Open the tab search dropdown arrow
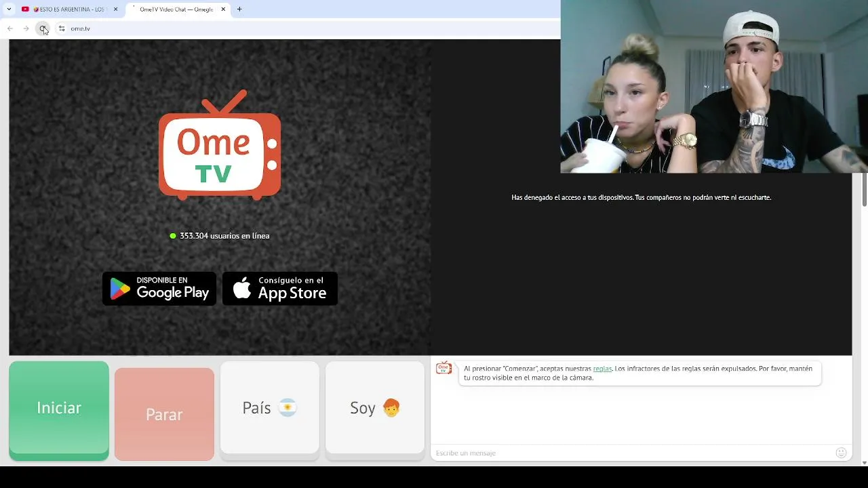Image resolution: width=868 pixels, height=488 pixels. [9, 9]
